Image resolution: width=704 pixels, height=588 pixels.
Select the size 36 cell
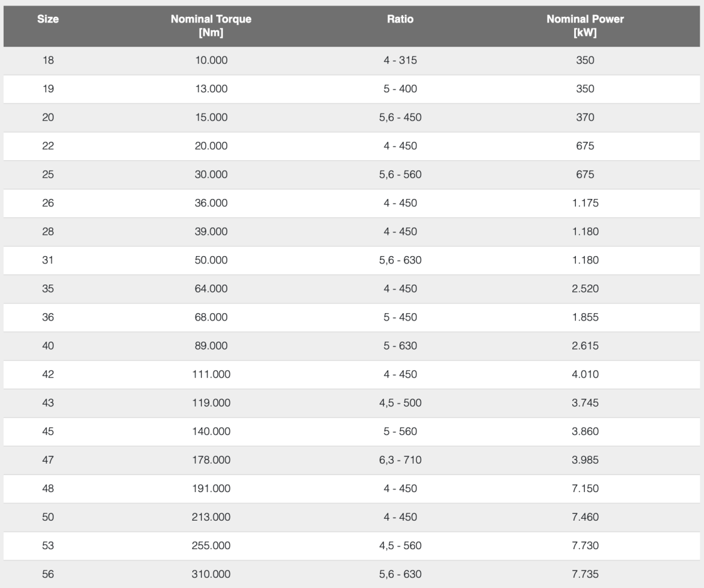48,317
